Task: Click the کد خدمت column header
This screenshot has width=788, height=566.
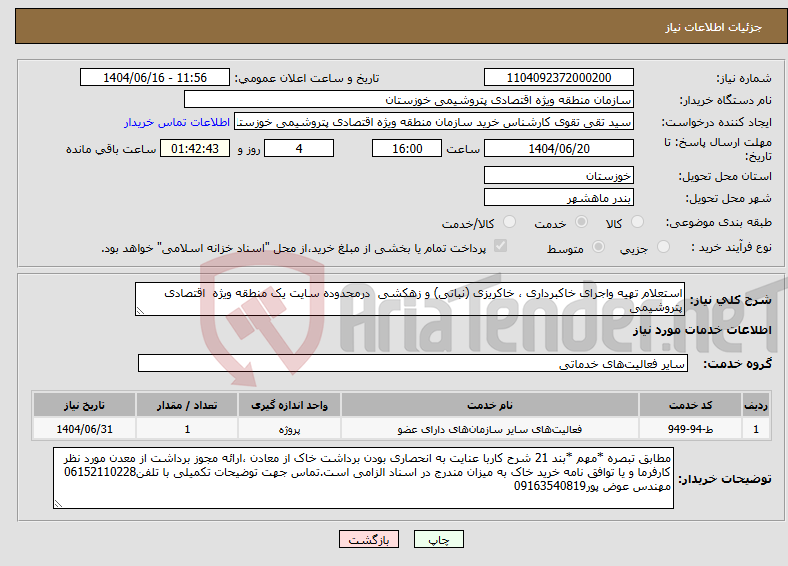Action: point(691,405)
